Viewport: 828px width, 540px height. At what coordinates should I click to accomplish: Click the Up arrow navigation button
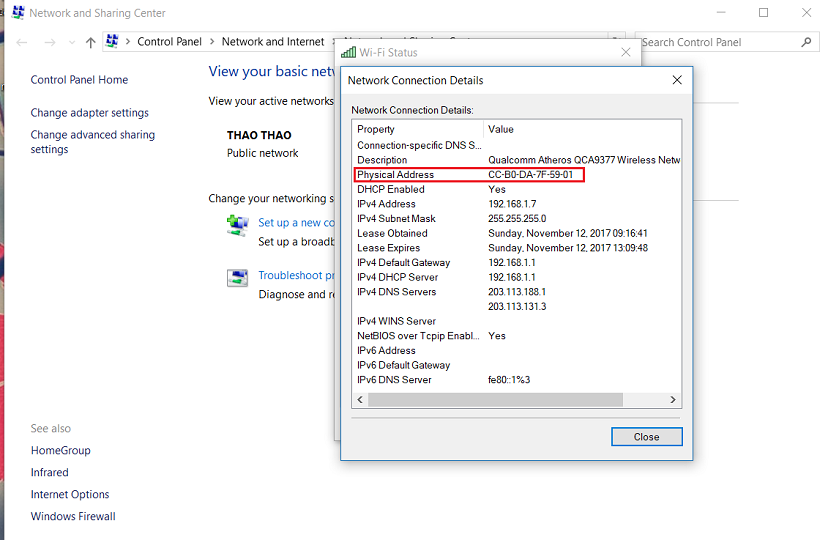[90, 42]
